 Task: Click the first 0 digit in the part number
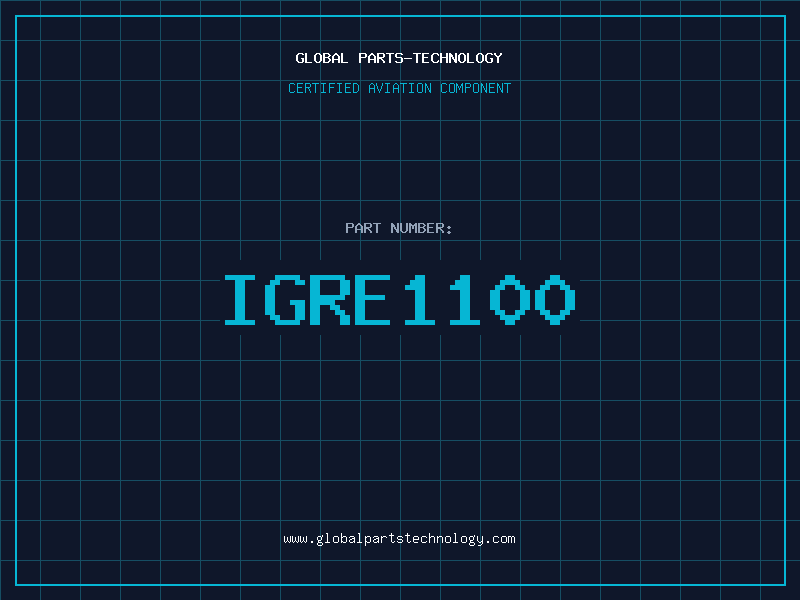[x=511, y=300]
